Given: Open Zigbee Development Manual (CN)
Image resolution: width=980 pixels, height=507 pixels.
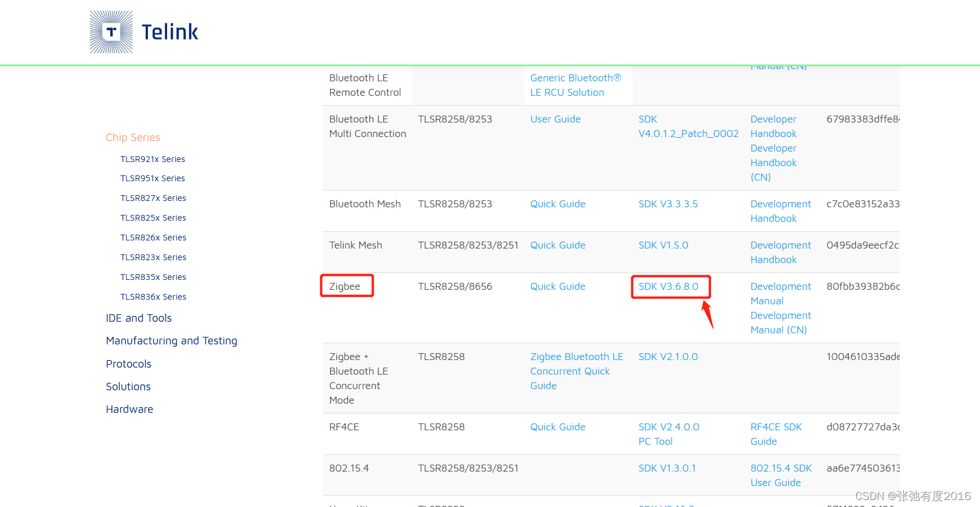Looking at the screenshot, I should (780, 323).
